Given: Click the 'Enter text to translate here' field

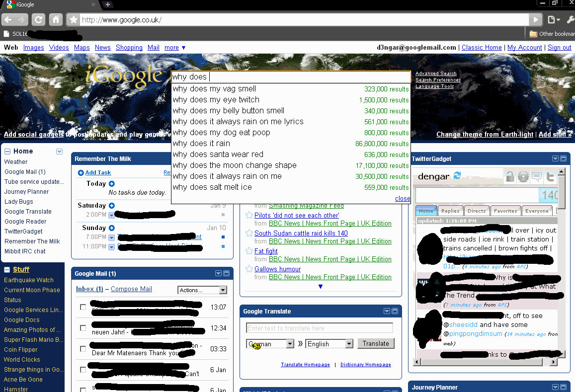Looking at the screenshot, I should click(x=320, y=328).
